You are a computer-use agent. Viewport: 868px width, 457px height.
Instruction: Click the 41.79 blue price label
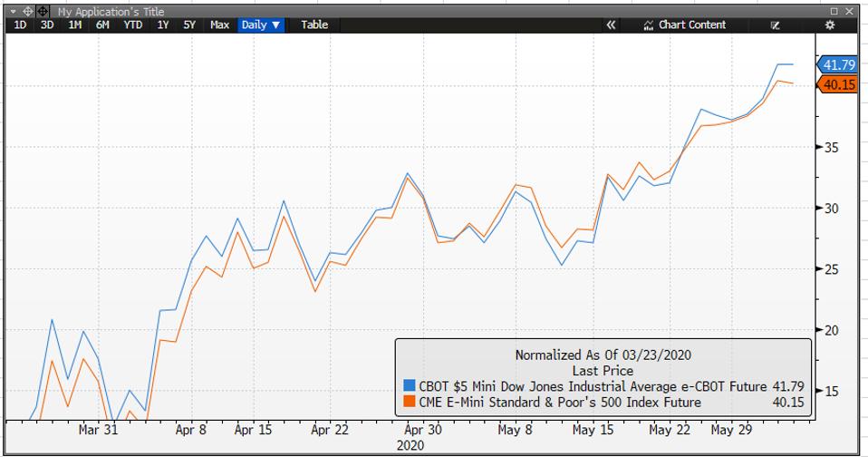(x=838, y=65)
